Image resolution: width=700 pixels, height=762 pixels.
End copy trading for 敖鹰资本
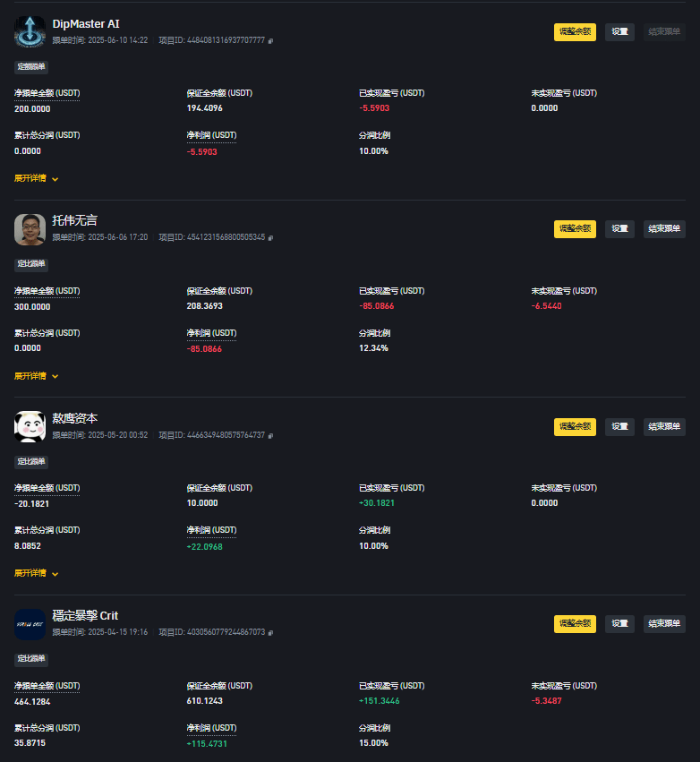[x=664, y=427]
